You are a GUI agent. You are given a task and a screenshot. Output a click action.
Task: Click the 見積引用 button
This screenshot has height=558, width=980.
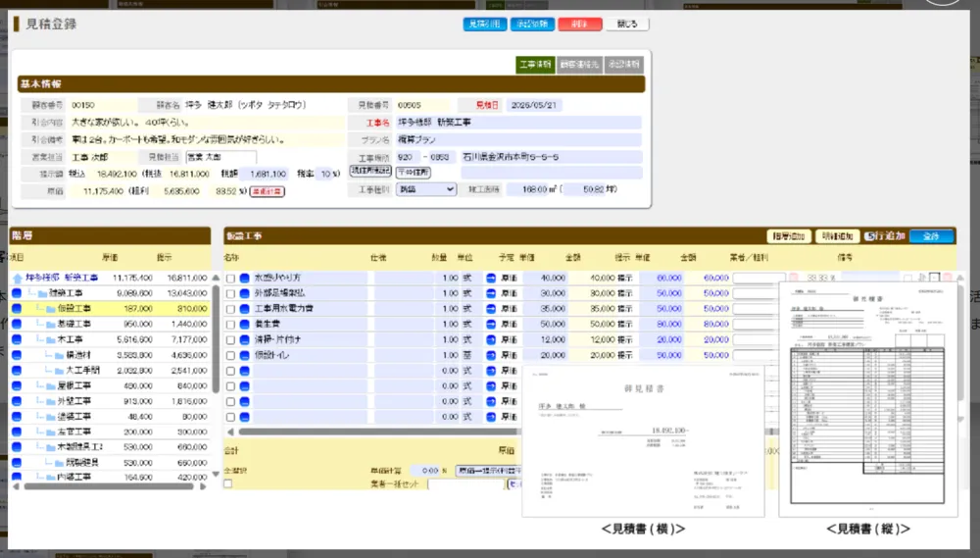point(484,24)
